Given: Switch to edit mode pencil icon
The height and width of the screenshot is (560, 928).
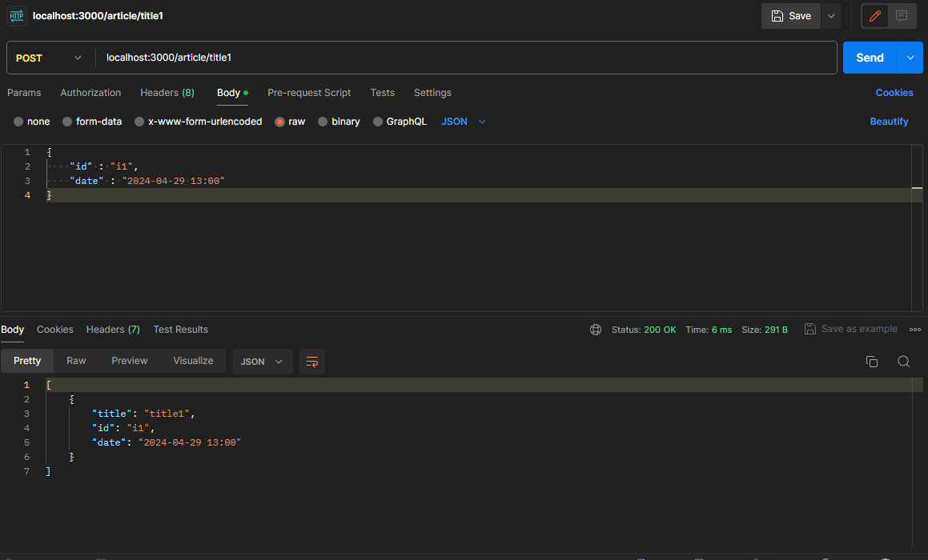Looking at the screenshot, I should tap(874, 16).
